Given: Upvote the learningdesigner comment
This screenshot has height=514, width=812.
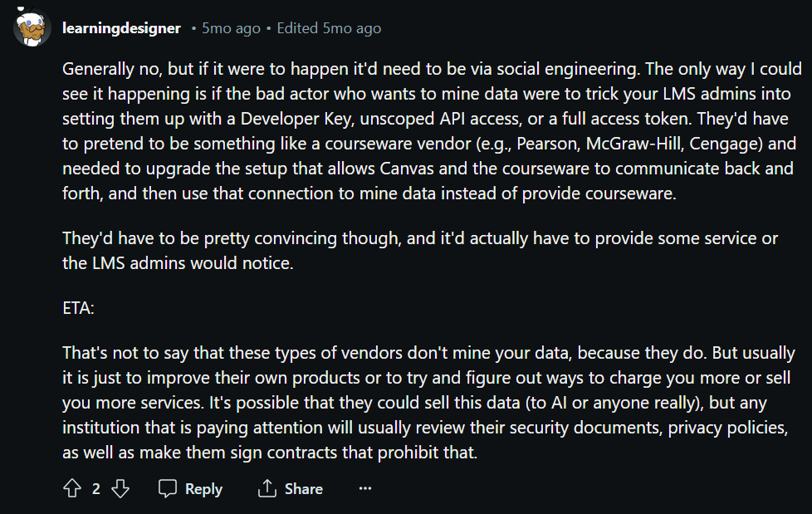Looking at the screenshot, I should click(x=72, y=488).
